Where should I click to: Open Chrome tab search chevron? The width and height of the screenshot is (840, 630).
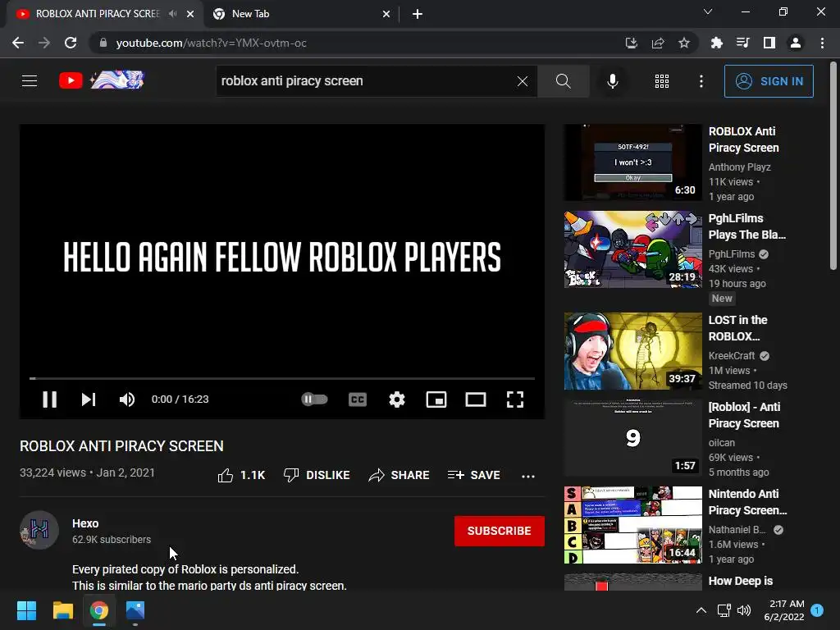click(x=708, y=11)
